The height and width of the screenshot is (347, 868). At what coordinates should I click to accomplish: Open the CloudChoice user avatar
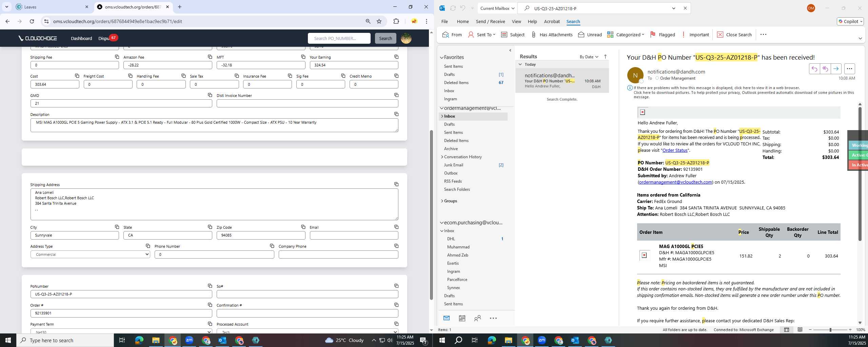(406, 38)
